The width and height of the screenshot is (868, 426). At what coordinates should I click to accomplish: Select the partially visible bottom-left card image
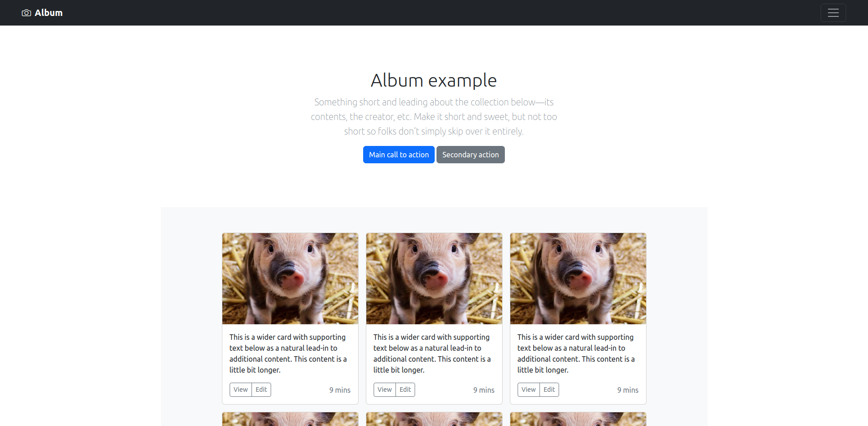[x=290, y=419]
